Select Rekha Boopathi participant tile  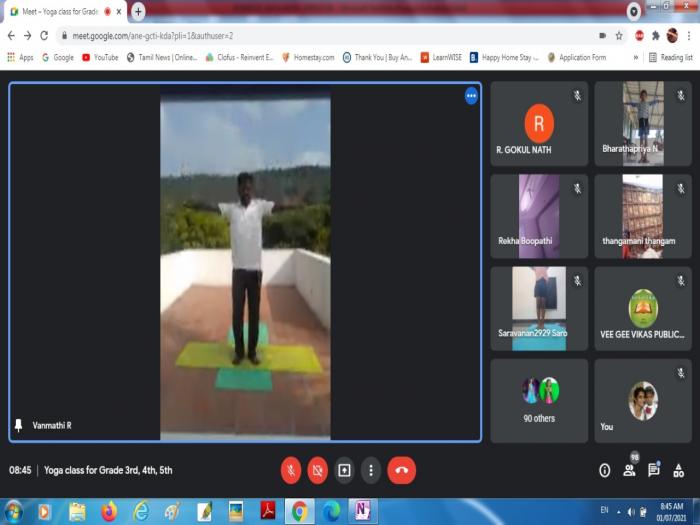(x=539, y=216)
